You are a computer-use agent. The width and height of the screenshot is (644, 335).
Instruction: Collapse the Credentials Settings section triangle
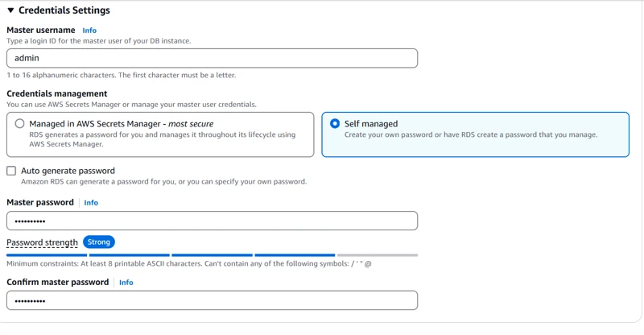click(x=10, y=10)
